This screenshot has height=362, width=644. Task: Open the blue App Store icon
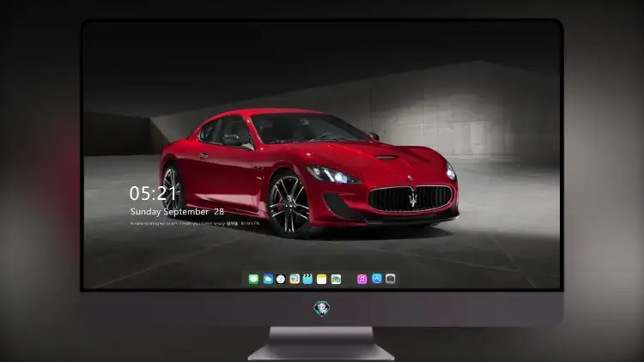point(377,279)
